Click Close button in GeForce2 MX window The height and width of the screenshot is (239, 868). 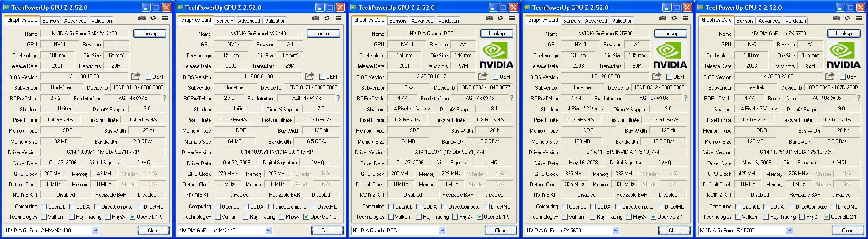(x=153, y=231)
